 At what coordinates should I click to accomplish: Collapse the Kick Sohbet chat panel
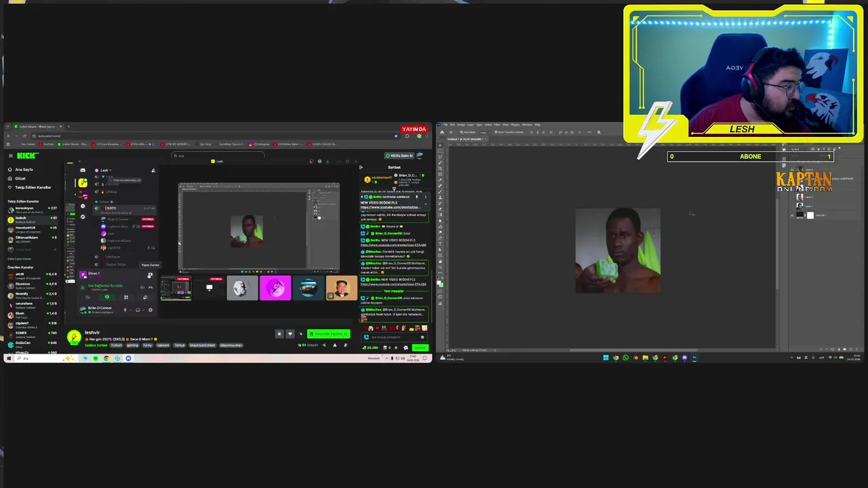(361, 167)
